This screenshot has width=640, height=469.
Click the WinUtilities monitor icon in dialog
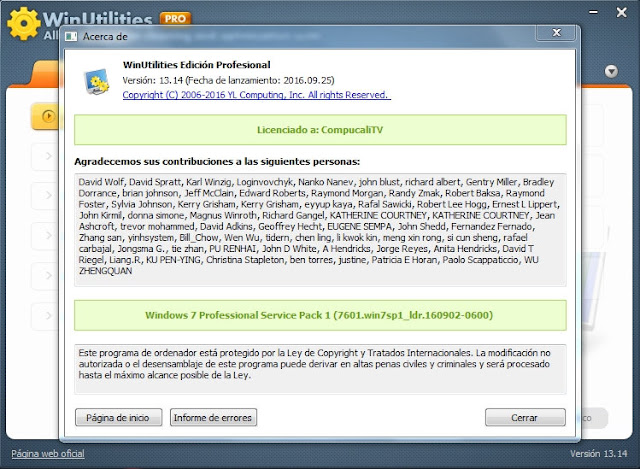[x=96, y=81]
